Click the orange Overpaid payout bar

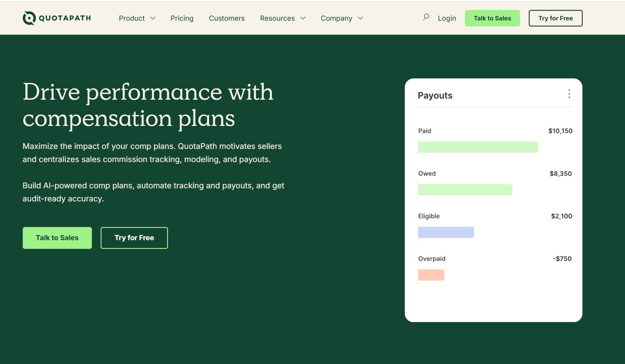point(431,275)
